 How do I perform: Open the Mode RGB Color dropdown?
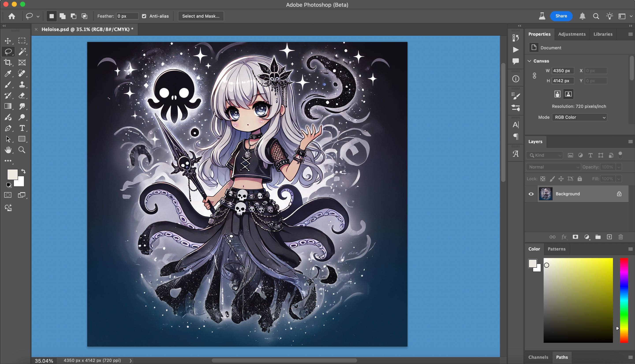pos(579,117)
